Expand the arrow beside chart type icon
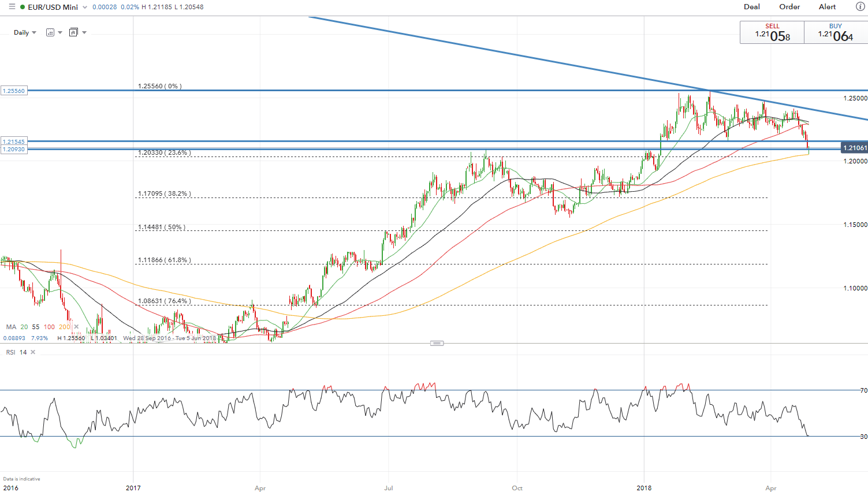The height and width of the screenshot is (492, 868). [84, 32]
